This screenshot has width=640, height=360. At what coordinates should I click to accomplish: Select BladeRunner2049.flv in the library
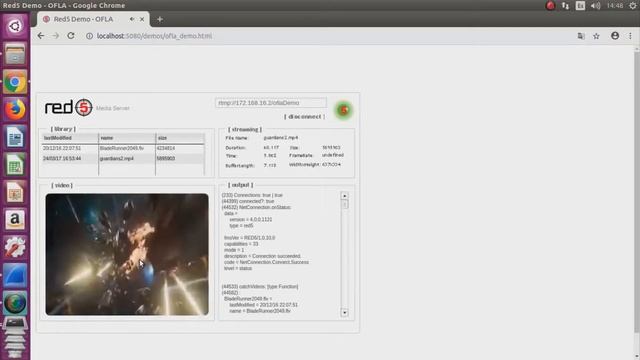(x=122, y=148)
